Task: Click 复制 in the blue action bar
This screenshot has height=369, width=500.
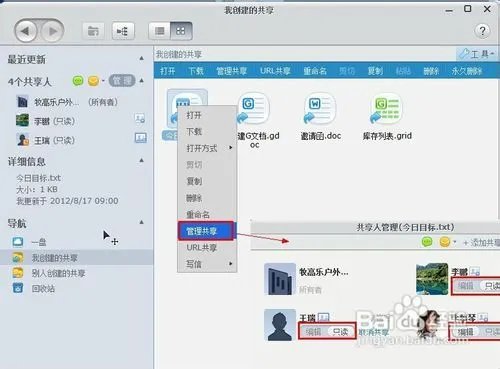Action: tap(375, 71)
